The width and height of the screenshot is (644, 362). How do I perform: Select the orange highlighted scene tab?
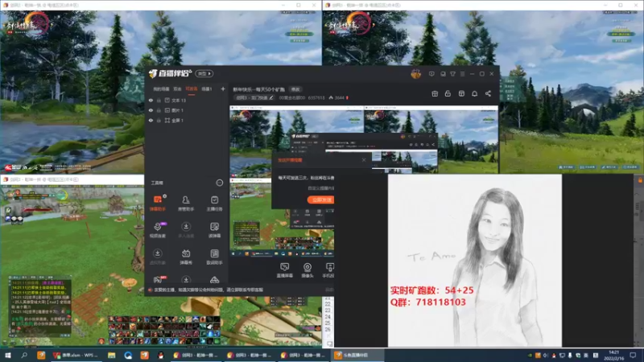pos(192,88)
